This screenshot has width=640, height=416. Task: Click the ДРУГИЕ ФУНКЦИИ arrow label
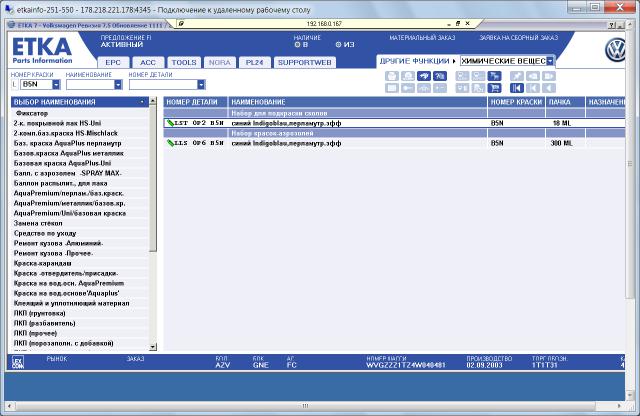coord(417,61)
